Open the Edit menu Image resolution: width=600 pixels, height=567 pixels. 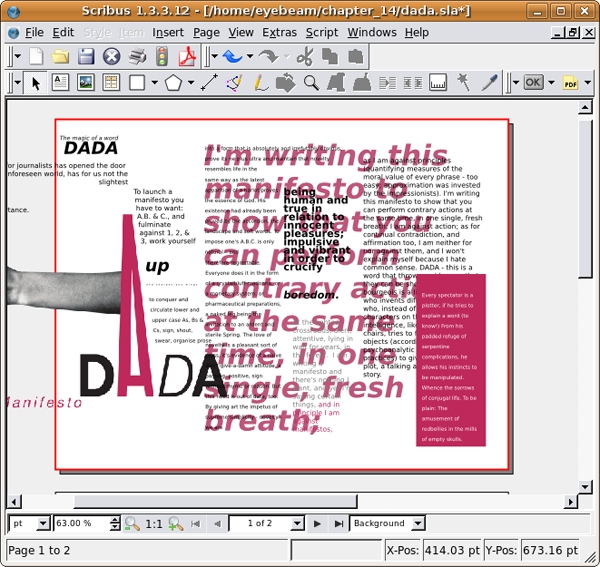pos(63,33)
